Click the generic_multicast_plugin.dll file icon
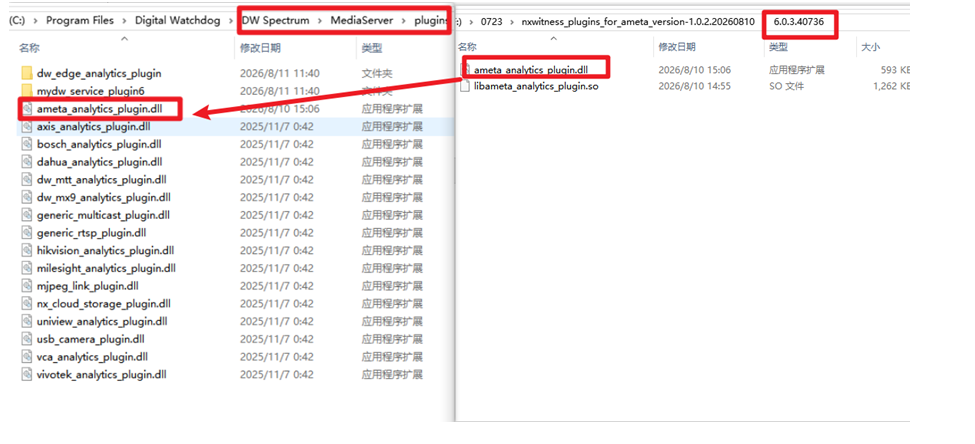The width and height of the screenshot is (975, 444). pyautogui.click(x=26, y=215)
